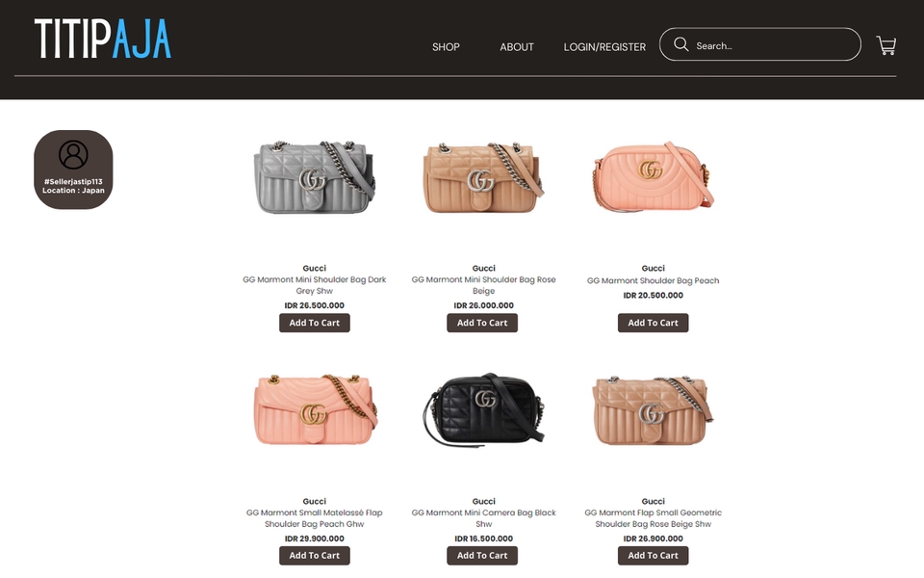Screen dimensions: 924x578
Task: Add Rose Beige Mini Shoulder Bag to cart
Action: point(482,323)
